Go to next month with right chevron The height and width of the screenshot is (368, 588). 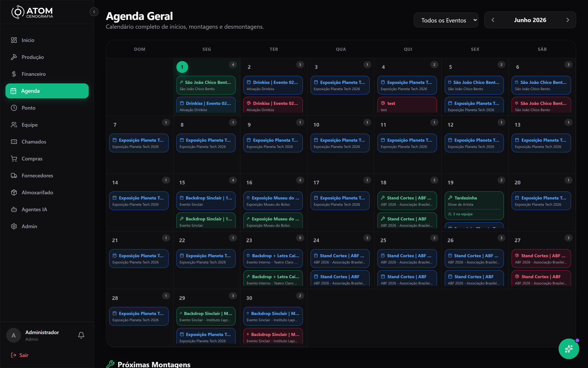click(567, 20)
